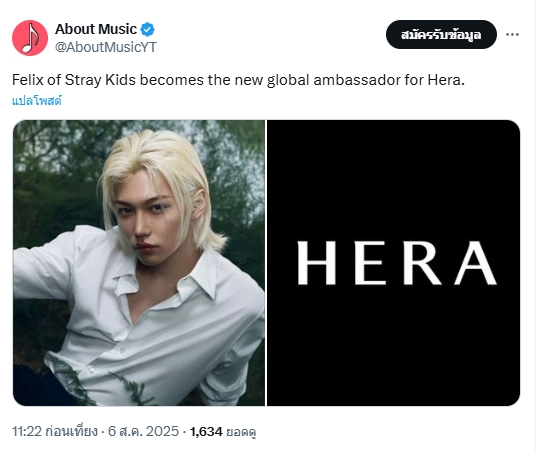Subscribe using the สมัครรับข้อมูล button
This screenshot has width=542, height=451.
pyautogui.click(x=441, y=35)
